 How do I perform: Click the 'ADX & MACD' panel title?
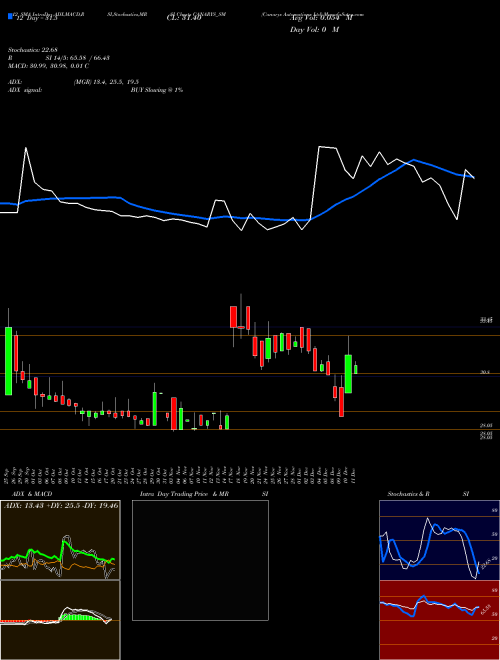point(32,494)
